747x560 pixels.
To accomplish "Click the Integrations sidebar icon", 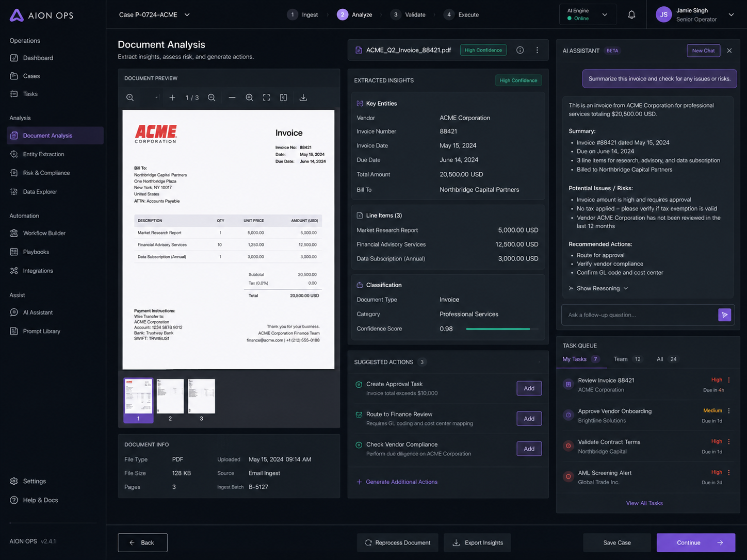I will (x=14, y=271).
